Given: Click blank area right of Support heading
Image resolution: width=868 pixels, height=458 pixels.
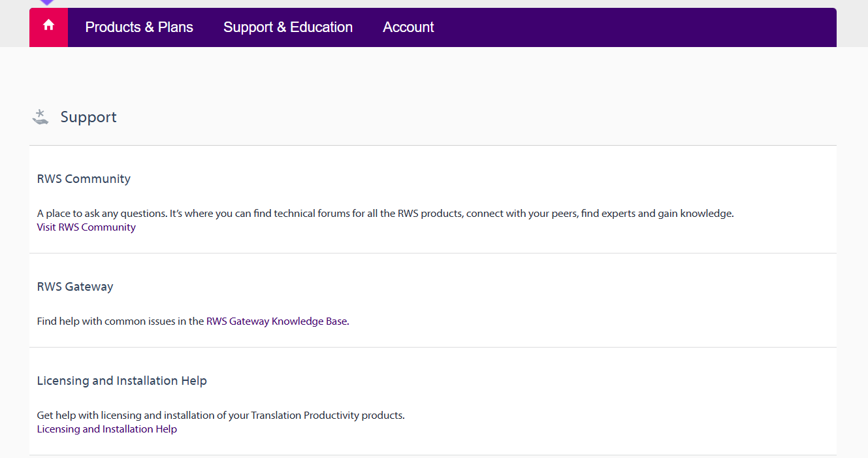Looking at the screenshot, I should click(457, 118).
